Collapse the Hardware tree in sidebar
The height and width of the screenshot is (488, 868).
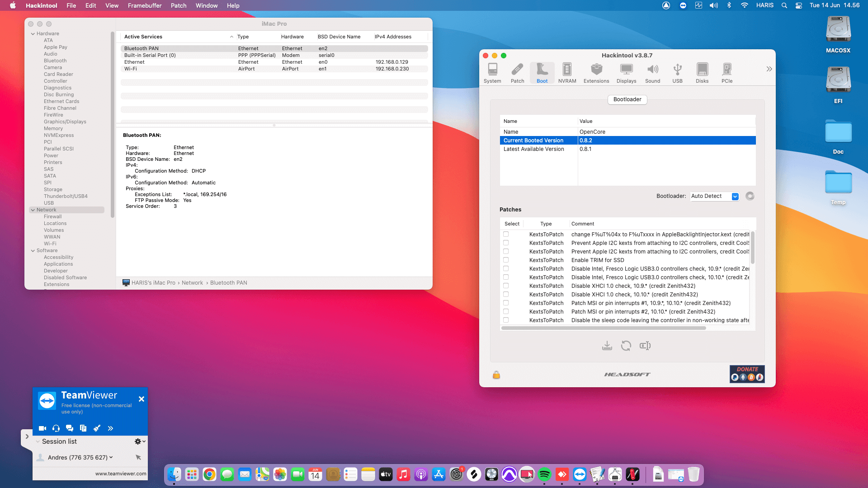[33, 34]
